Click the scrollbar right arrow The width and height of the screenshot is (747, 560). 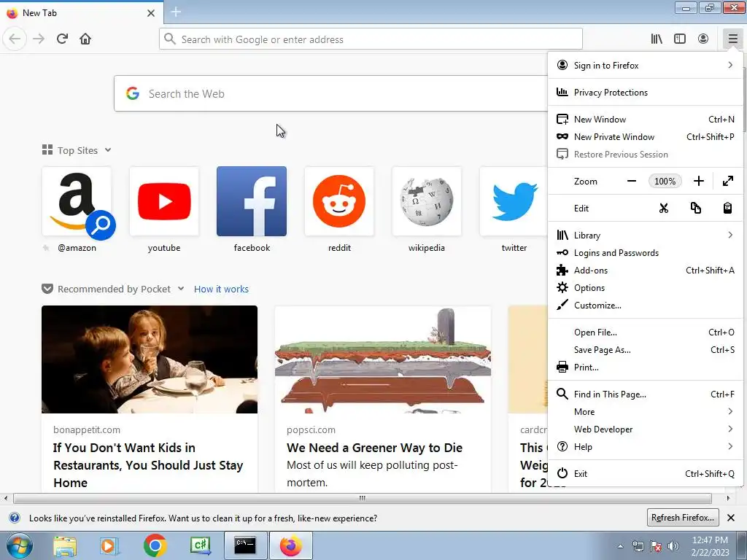pos(729,498)
